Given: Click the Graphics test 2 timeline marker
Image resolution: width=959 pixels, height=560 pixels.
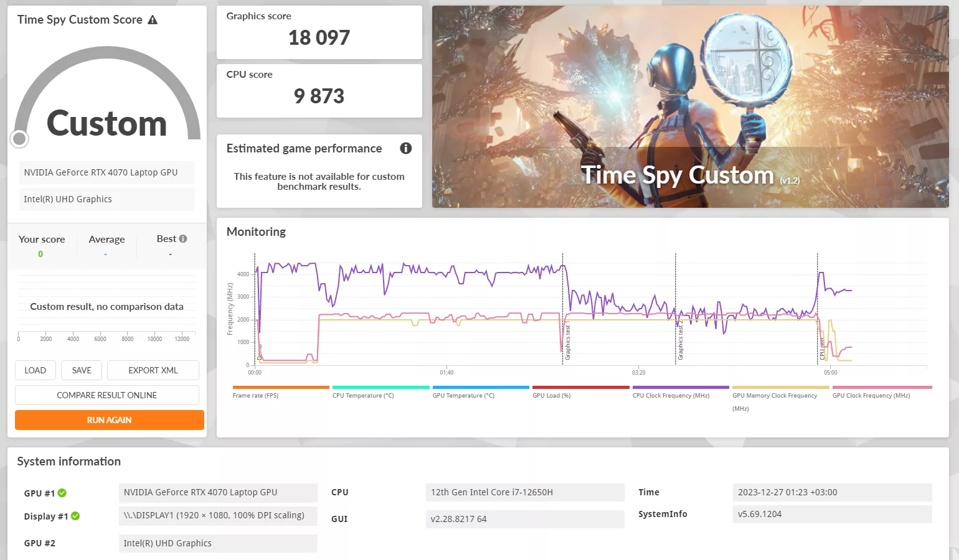Looking at the screenshot, I should [x=680, y=341].
